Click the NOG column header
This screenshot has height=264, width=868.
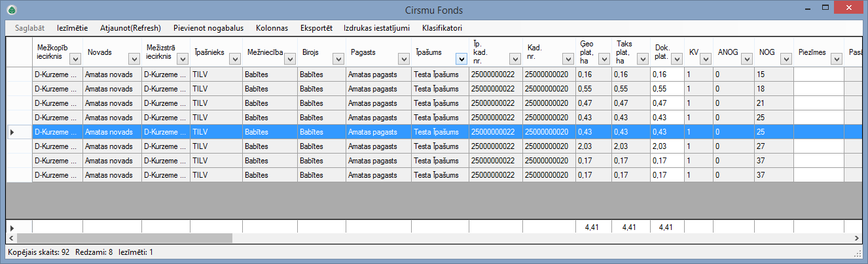774,52
